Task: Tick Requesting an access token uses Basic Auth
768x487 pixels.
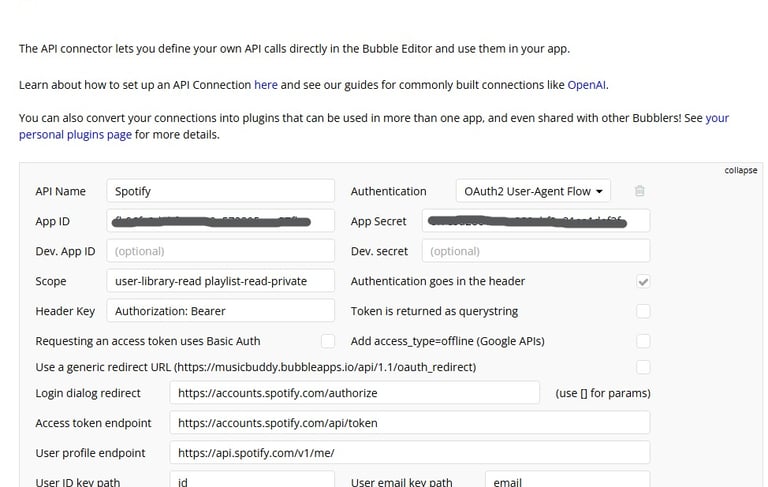Action: [328, 341]
